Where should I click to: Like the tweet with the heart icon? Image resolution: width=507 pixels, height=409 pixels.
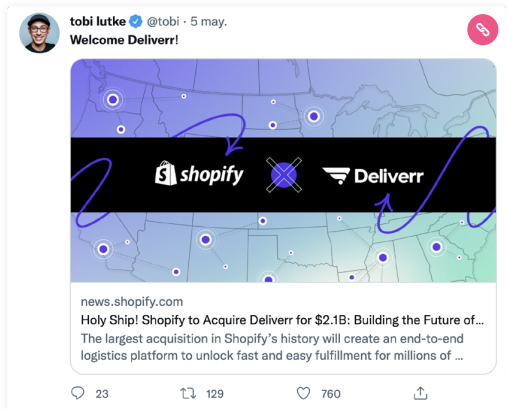tap(303, 393)
